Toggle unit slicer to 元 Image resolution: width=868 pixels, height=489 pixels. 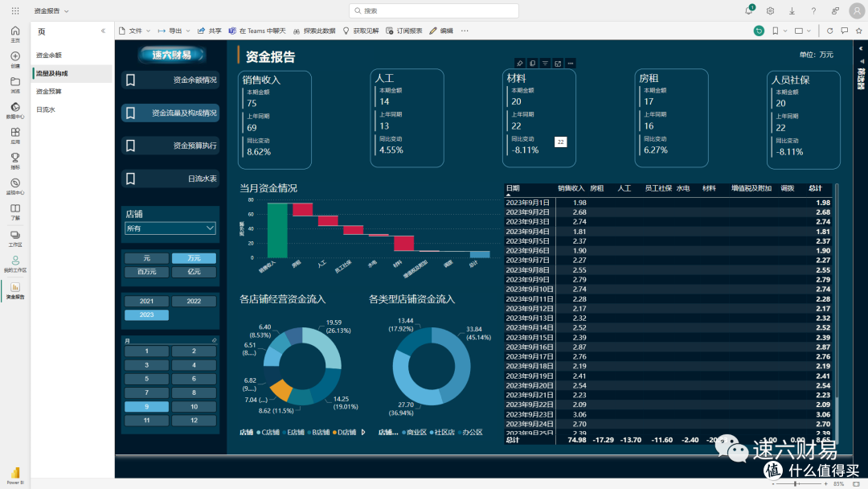(x=147, y=258)
